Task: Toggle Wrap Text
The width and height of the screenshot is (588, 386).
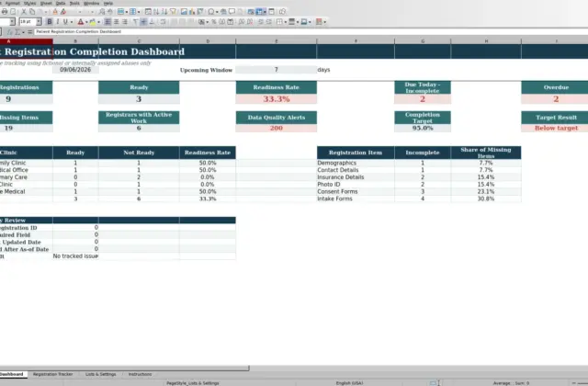Action: pyautogui.click(x=163, y=22)
